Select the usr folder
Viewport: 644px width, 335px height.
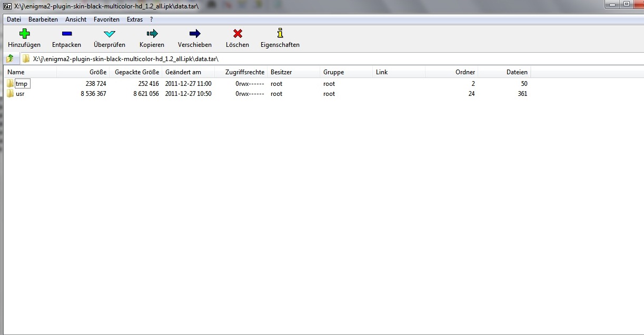(20, 94)
